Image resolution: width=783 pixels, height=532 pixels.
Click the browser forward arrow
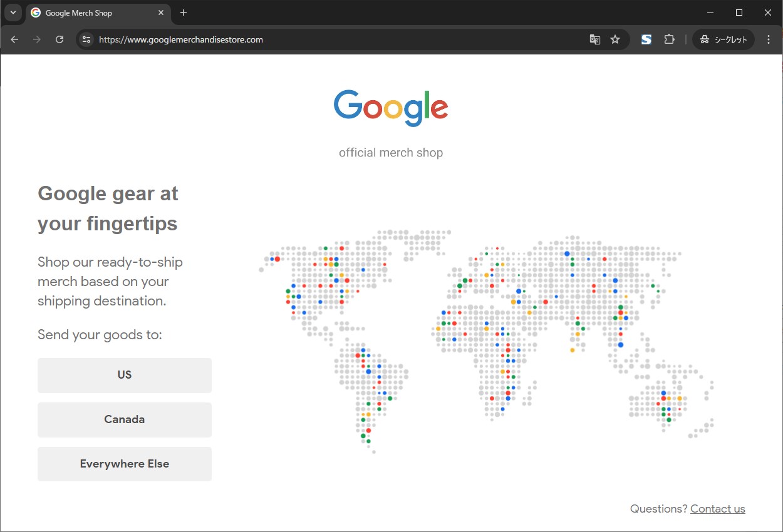click(x=37, y=39)
